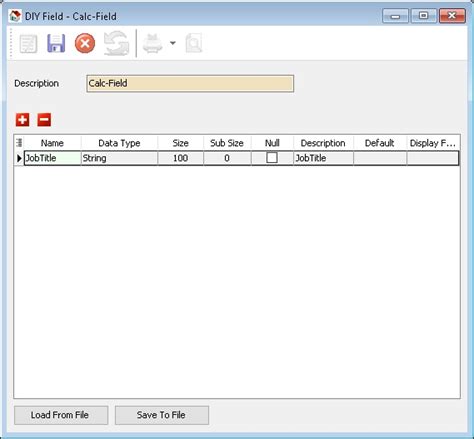
Task: Open the Print dropdown arrow
Action: point(173,43)
